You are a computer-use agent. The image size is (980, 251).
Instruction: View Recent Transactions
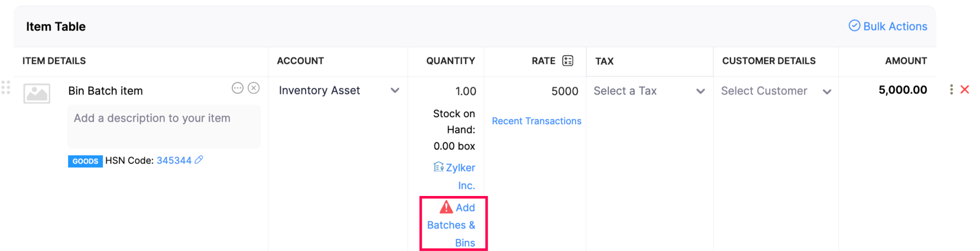click(536, 121)
